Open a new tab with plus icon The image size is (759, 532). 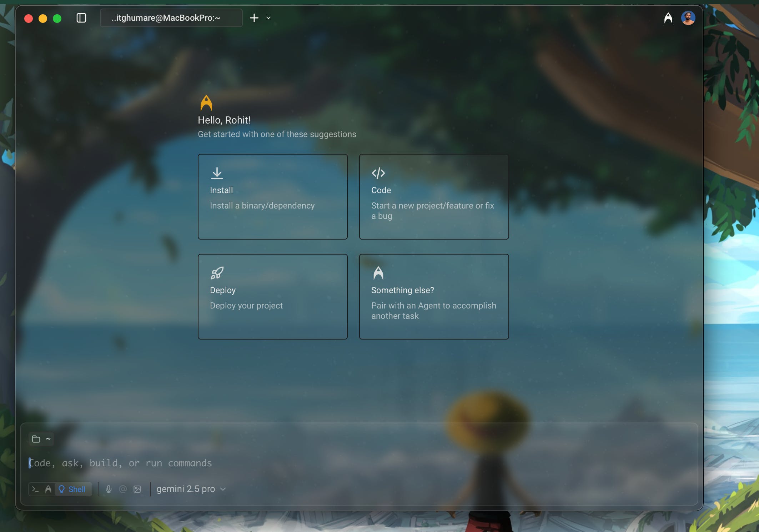(254, 18)
